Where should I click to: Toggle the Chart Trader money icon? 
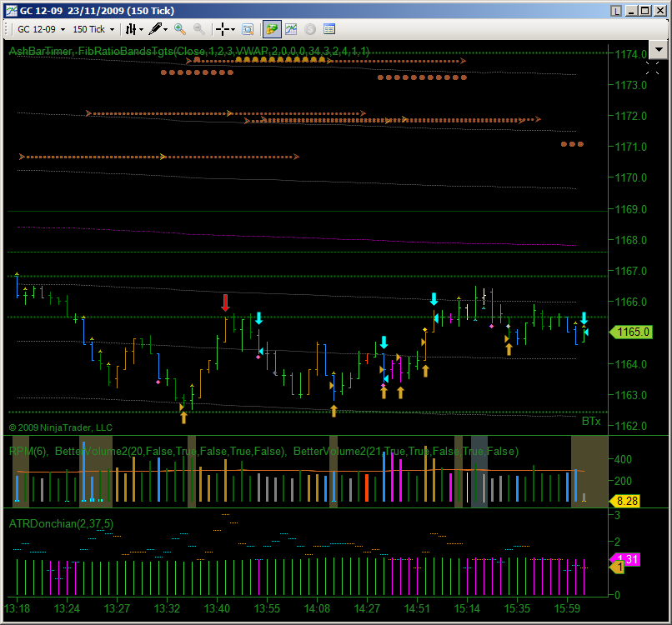[272, 29]
